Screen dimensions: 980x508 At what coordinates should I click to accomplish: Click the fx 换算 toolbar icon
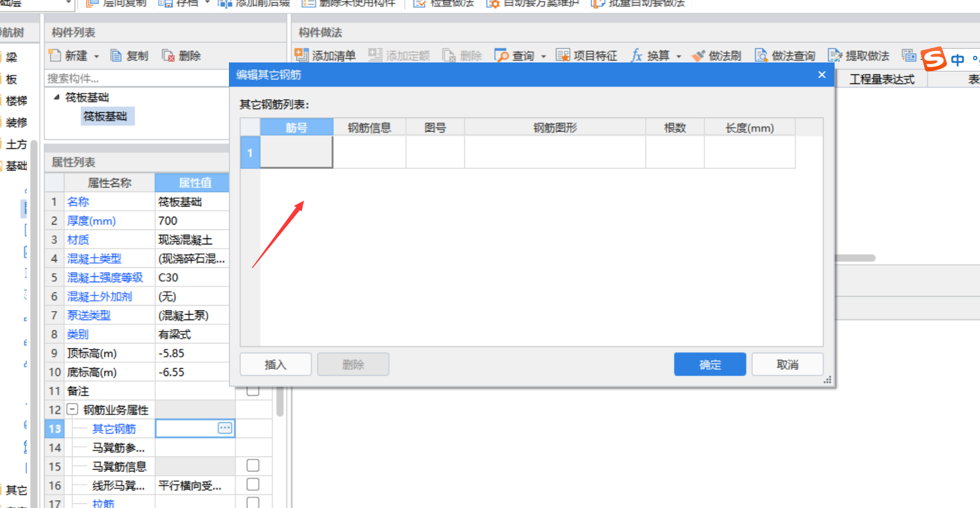637,55
